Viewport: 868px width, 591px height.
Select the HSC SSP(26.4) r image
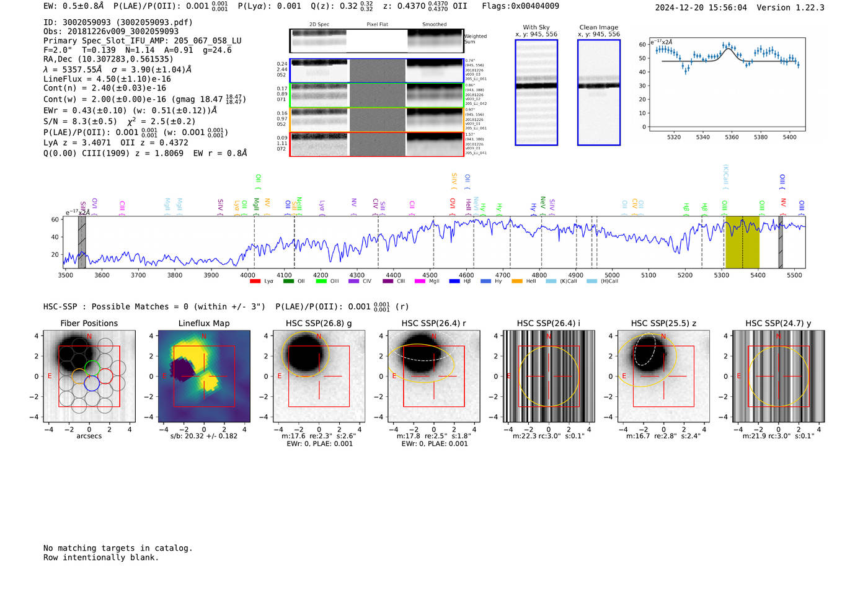[x=434, y=376]
